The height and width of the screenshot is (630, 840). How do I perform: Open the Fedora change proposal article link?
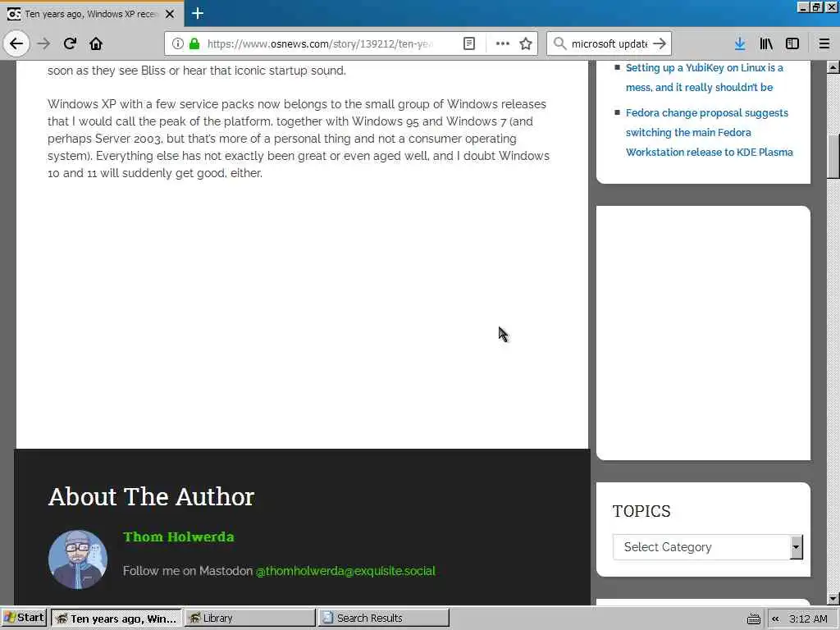(709, 132)
